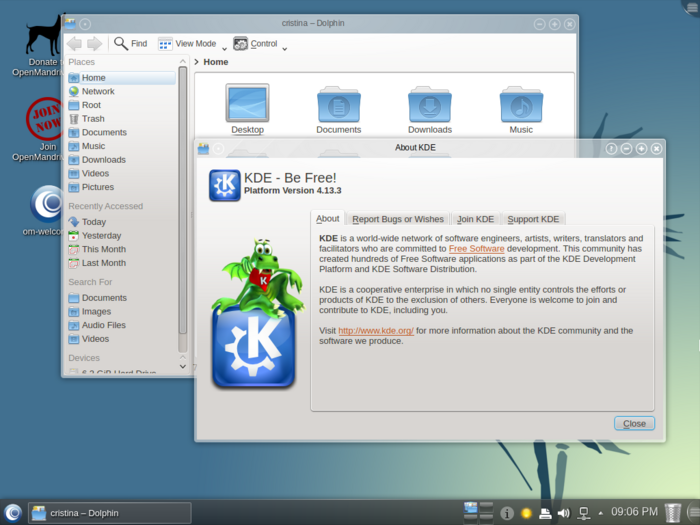Open the application launcher menu

13,513
